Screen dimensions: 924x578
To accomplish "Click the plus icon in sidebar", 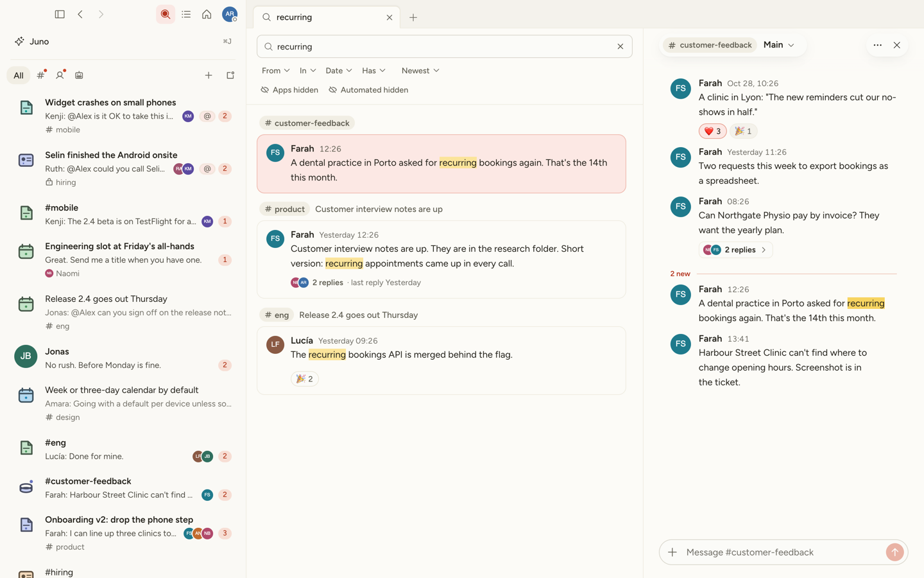I will [x=209, y=75].
